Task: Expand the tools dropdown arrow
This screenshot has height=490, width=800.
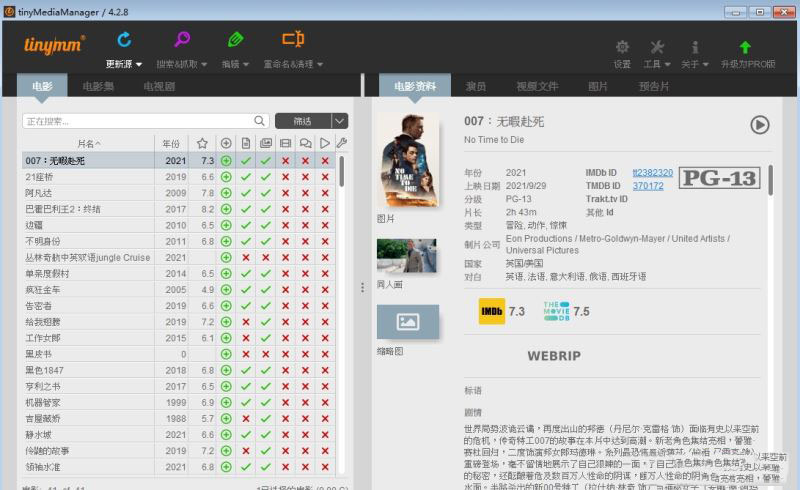Action: [x=667, y=64]
